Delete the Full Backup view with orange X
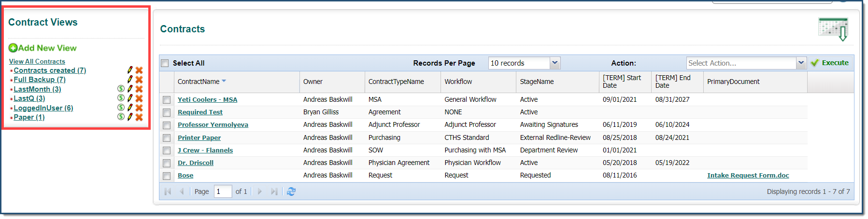Image resolution: width=868 pixels, height=219 pixels. pos(139,80)
